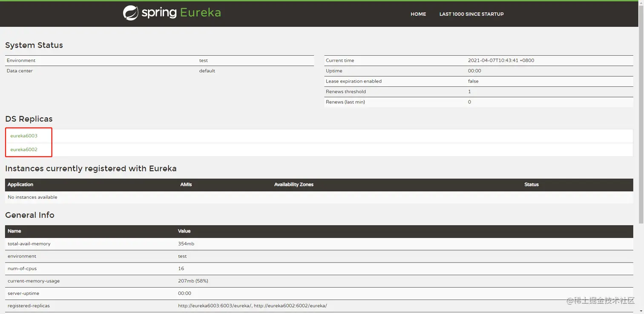Click the page's vertical scrollbar thumb

click(641, 115)
